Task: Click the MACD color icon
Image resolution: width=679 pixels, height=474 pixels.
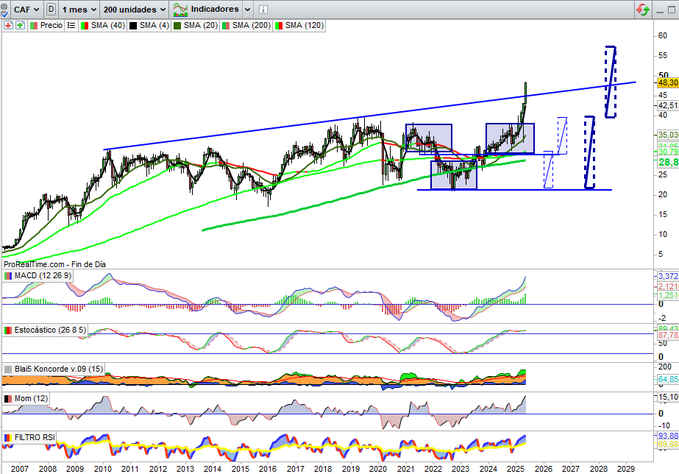Action: 8,276
